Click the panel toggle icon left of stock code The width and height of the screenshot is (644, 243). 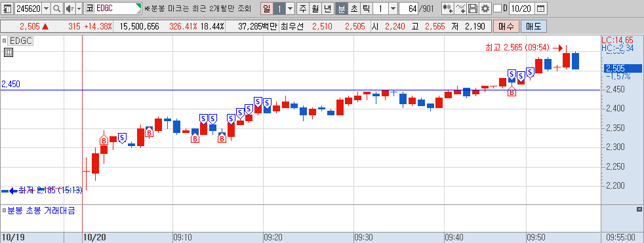pos(7,9)
